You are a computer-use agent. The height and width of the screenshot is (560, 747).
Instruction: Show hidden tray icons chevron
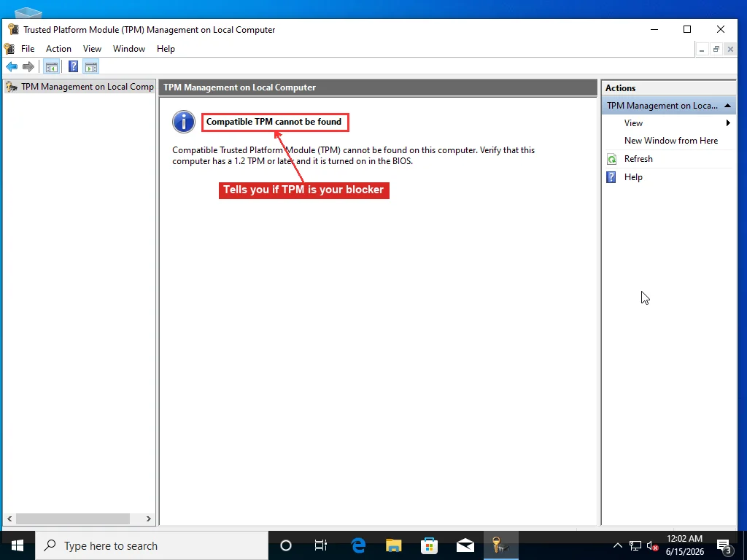point(617,545)
